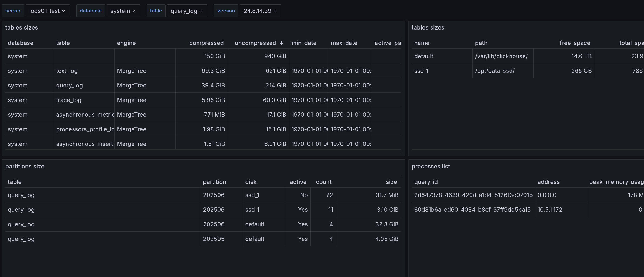Sort partitions by the size header

[391, 182]
